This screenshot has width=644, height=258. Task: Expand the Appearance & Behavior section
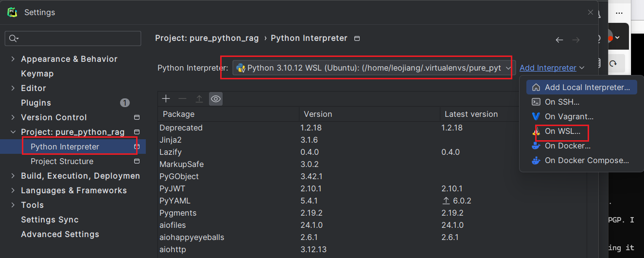click(x=13, y=59)
